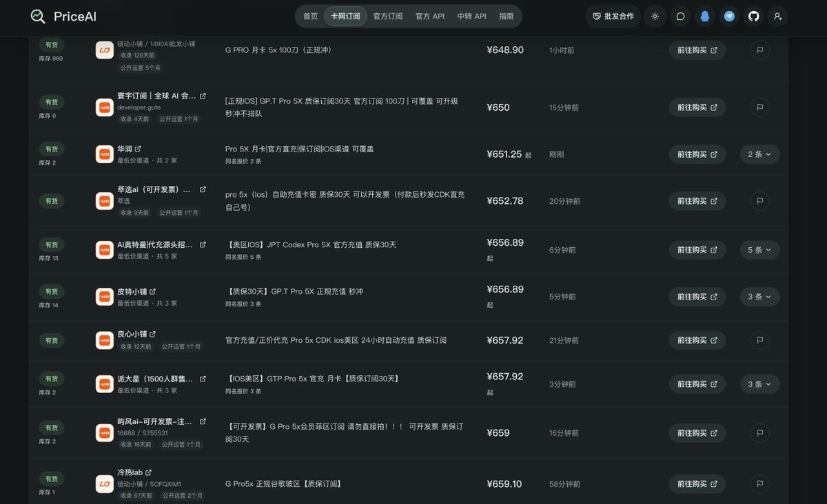Open the 皮特小铺 shop name link
Screen dimensions: 827x504
(132, 291)
